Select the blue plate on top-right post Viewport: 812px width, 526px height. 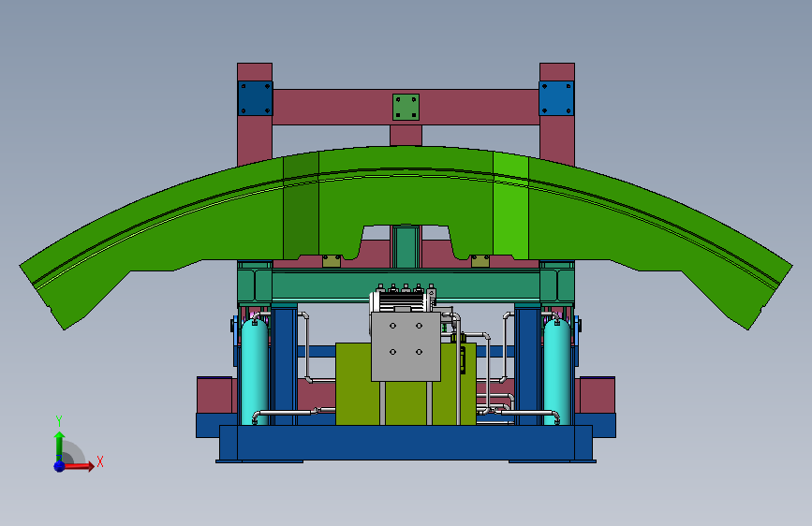click(x=556, y=98)
